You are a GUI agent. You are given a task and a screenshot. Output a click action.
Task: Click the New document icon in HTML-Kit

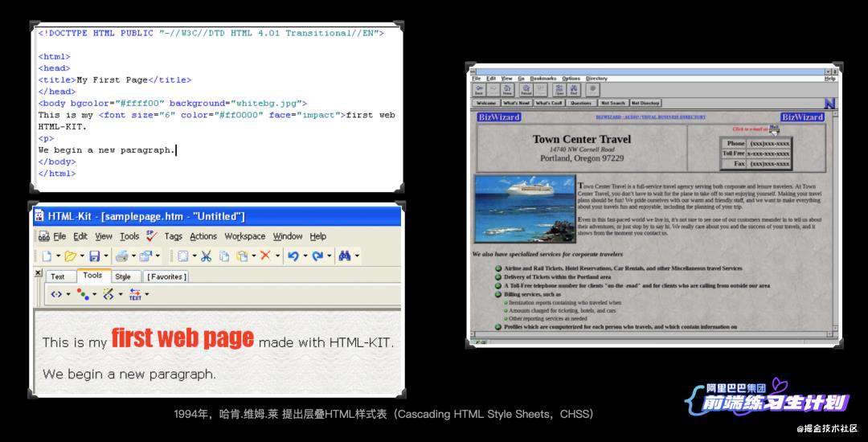[47, 256]
